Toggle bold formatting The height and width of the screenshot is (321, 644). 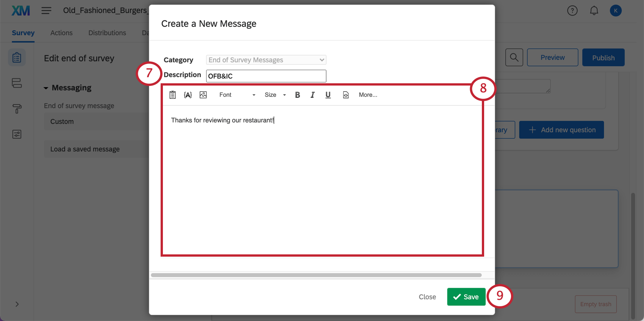tap(297, 95)
